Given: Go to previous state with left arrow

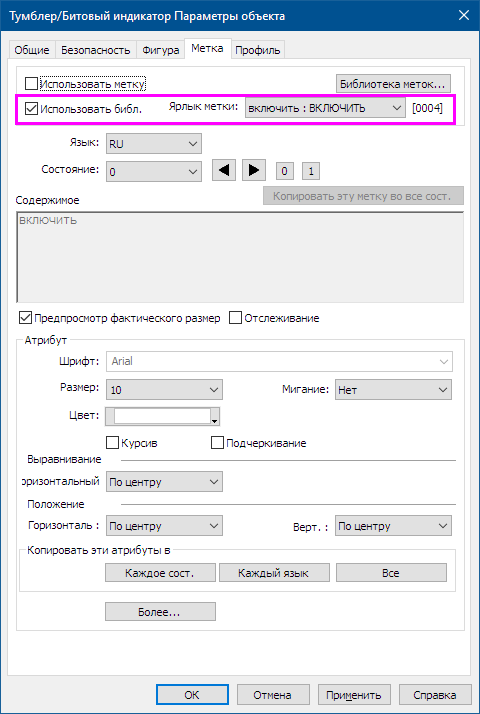Looking at the screenshot, I should (x=224, y=171).
